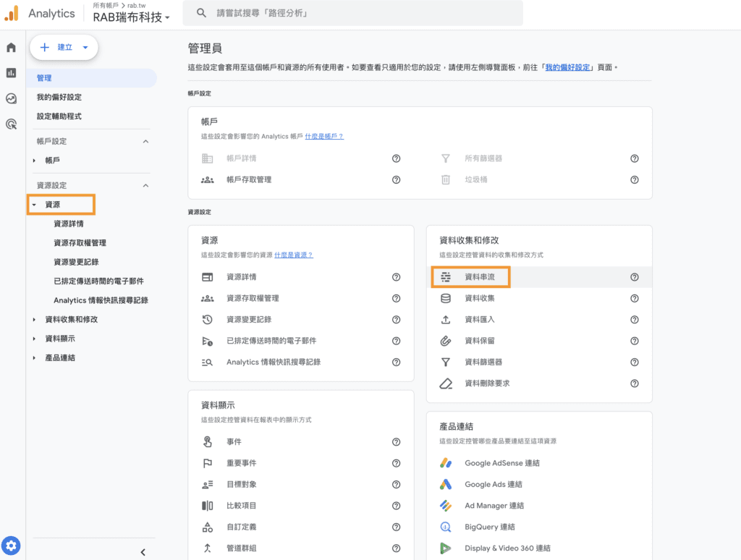Click help icon next to 帳戶存取管理

396,179
